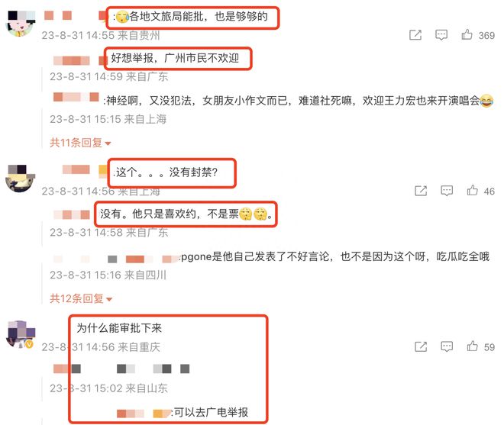The image size is (504, 425).
Task: Open the reply 好想举报,广州市民不欢迎
Action: click(175, 58)
